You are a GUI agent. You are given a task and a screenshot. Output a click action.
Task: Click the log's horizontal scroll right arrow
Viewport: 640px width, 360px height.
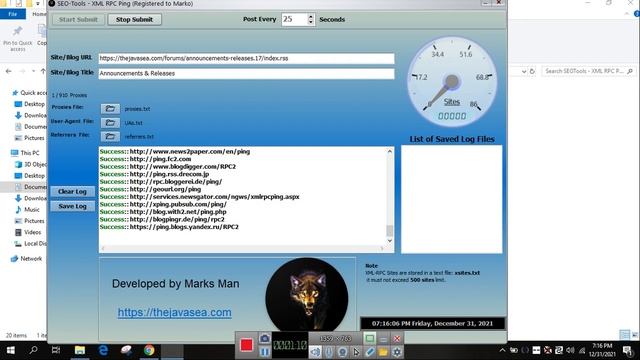click(x=382, y=248)
